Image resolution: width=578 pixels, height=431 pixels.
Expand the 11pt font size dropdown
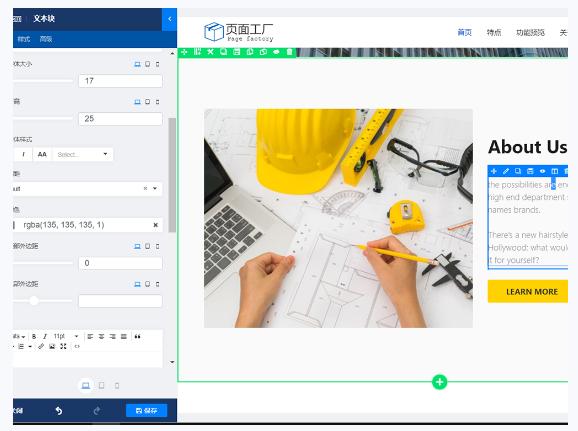point(66,336)
